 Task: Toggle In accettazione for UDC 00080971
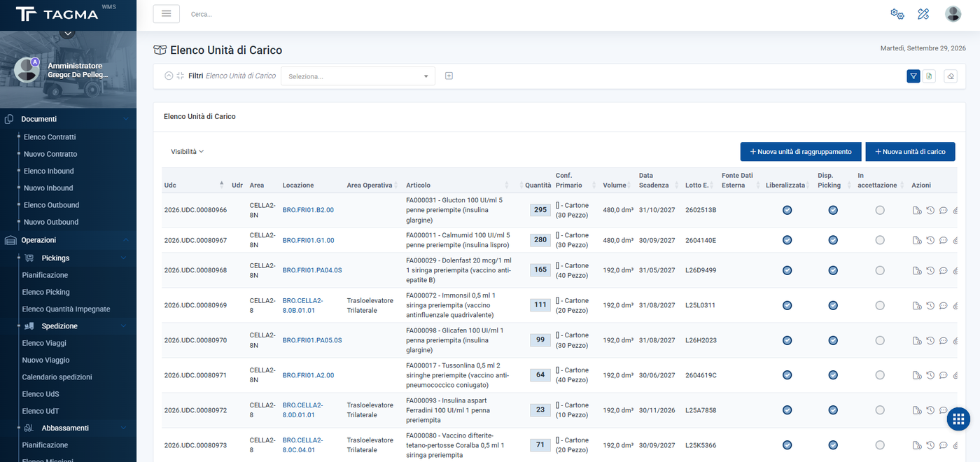[880, 375]
